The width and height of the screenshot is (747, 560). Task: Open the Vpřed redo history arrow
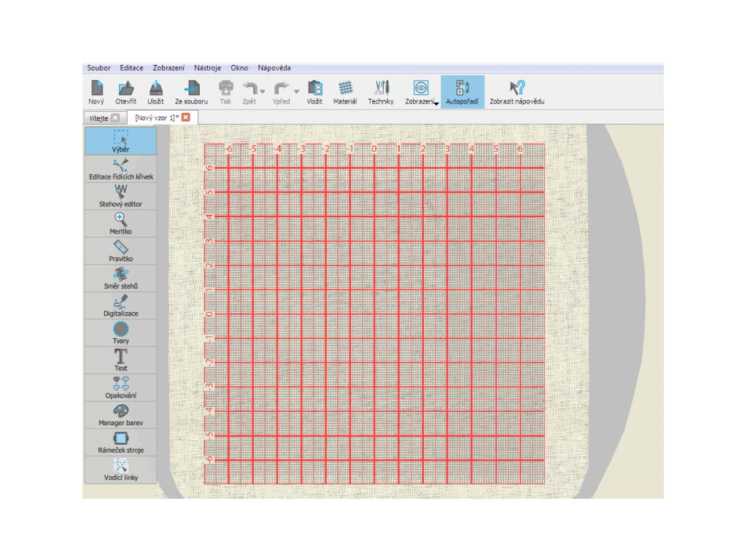[x=295, y=92]
